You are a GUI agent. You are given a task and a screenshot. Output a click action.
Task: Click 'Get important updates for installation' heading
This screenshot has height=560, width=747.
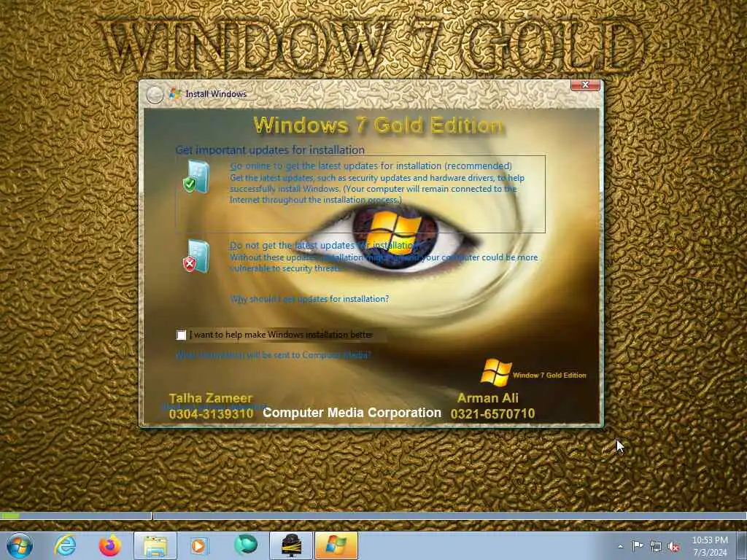tap(270, 150)
